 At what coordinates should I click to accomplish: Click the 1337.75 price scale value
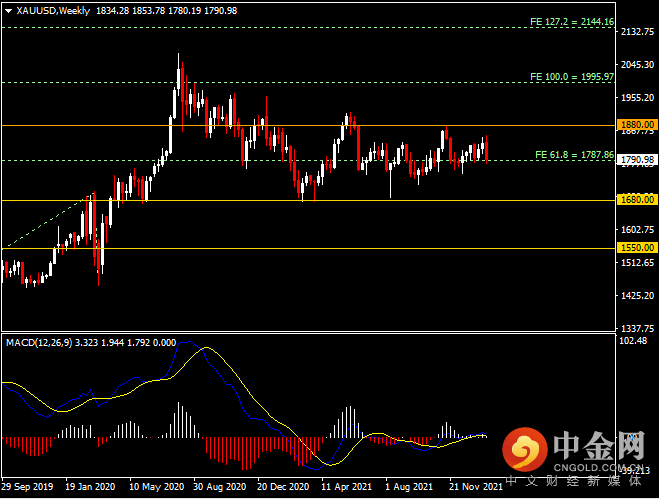pyautogui.click(x=638, y=328)
